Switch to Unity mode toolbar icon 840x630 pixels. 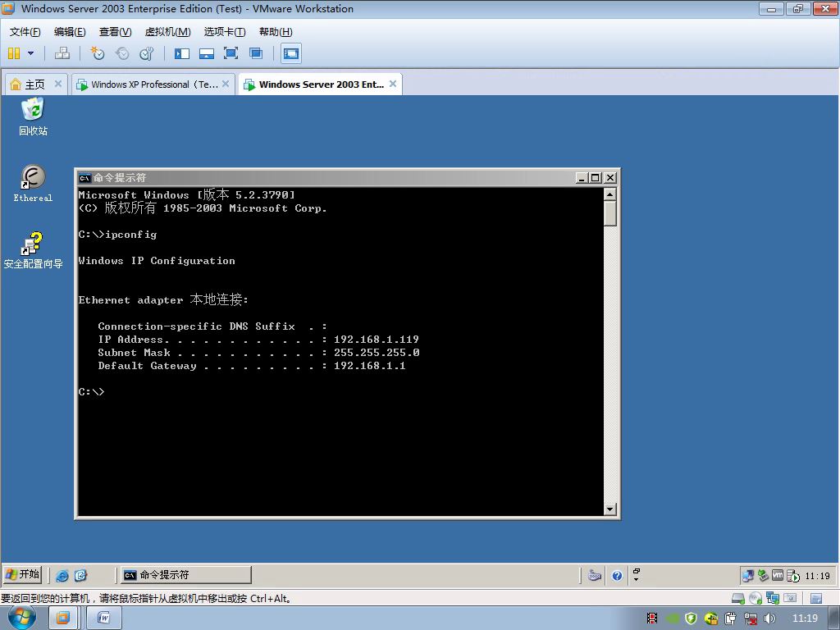(256, 53)
